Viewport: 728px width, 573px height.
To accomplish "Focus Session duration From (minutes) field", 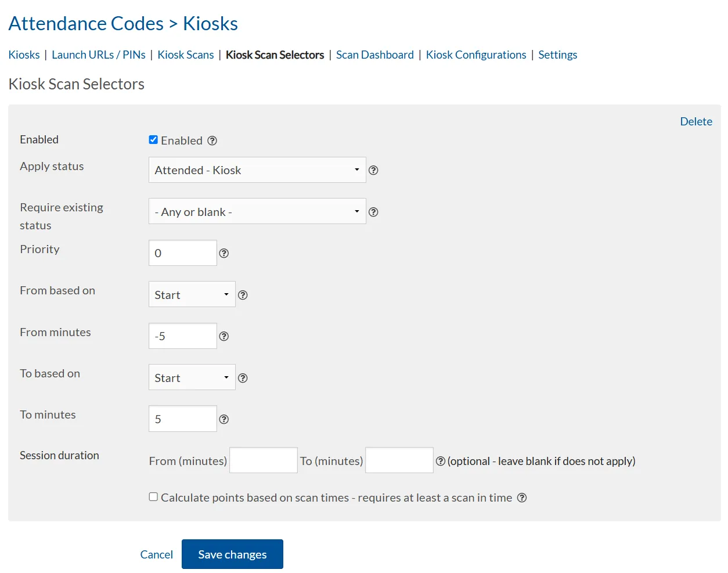I will (264, 460).
